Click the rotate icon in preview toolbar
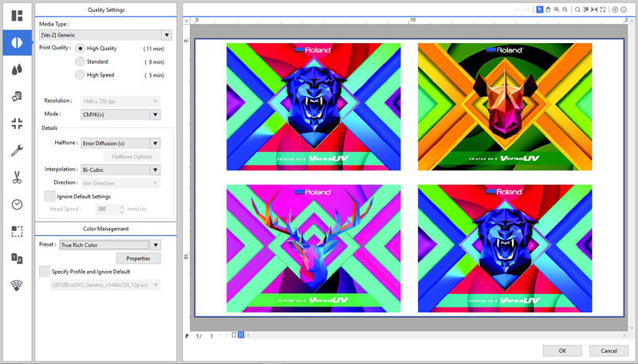The height and width of the screenshot is (364, 638). (x=577, y=10)
